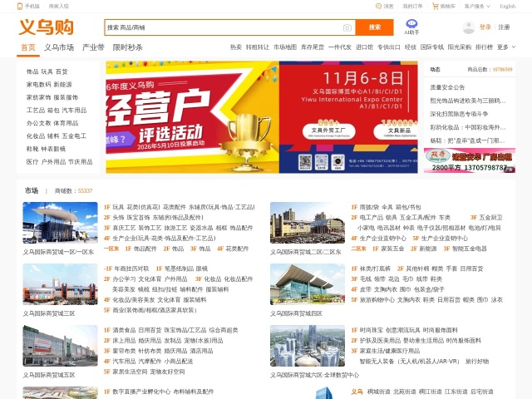The width and height of the screenshot is (532, 399).
Task: Open 我的订单 my orders
Action: pyautogui.click(x=412, y=6)
